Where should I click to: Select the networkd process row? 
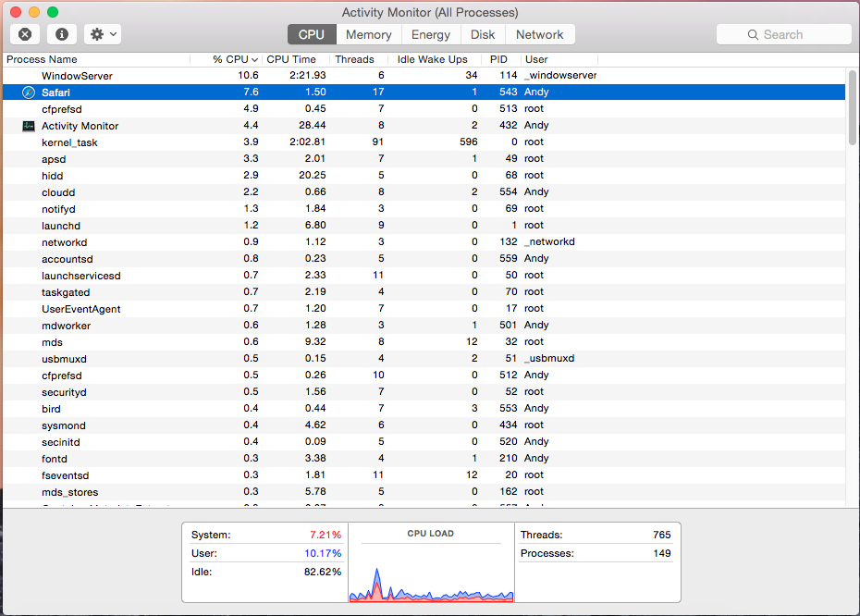424,242
